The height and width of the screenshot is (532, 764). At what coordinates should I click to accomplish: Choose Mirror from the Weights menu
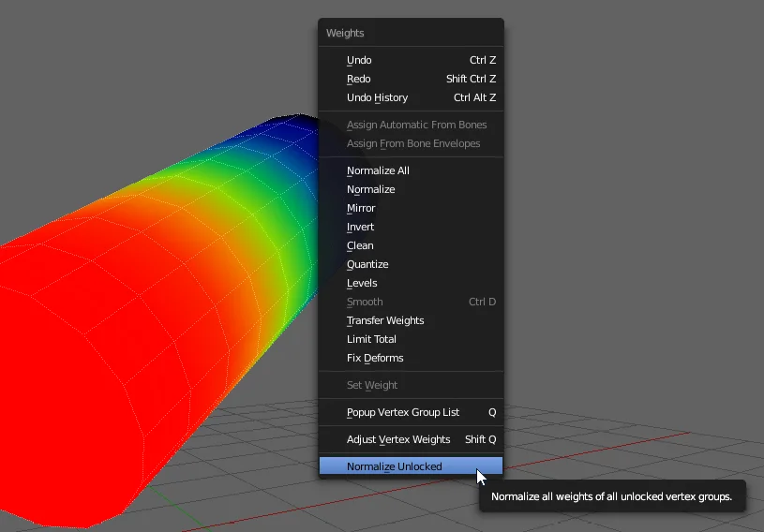361,208
